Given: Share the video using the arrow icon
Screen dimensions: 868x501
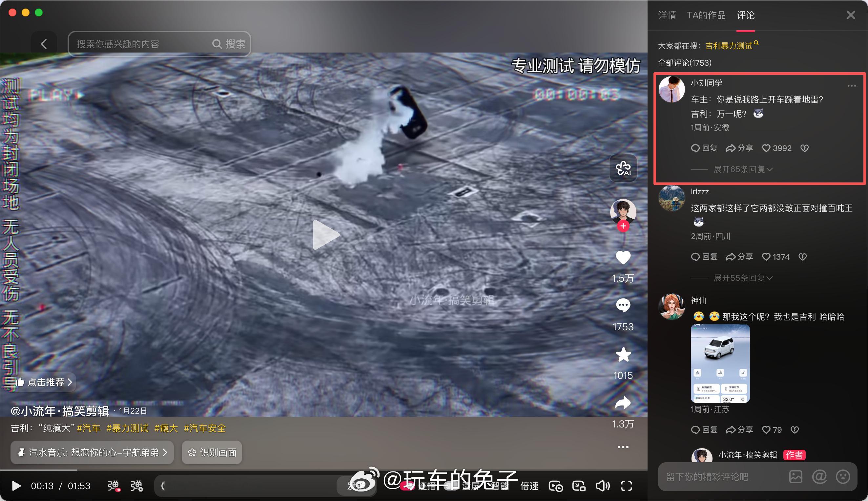Looking at the screenshot, I should [623, 403].
